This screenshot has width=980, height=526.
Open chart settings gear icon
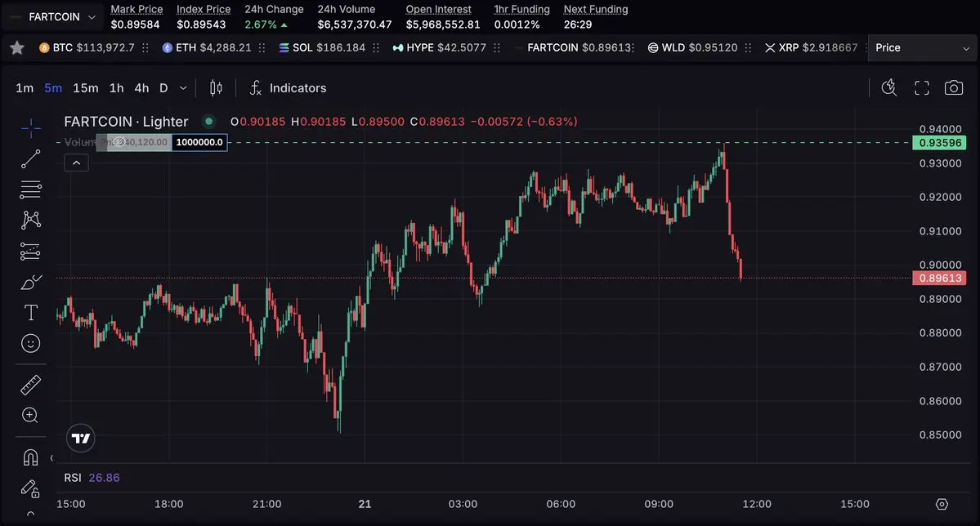point(942,504)
